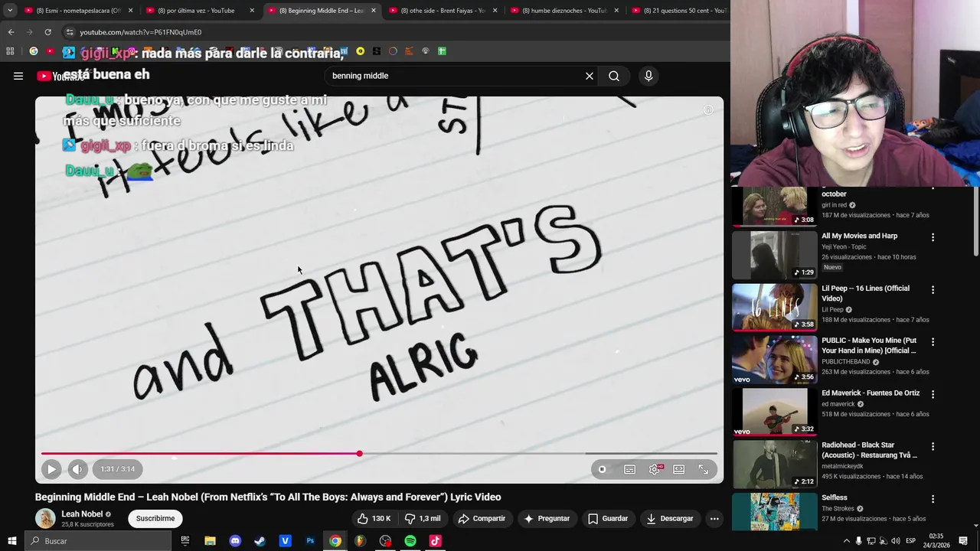Open options for 'Selfless' video
The height and width of the screenshot is (551, 980).
pos(933,499)
